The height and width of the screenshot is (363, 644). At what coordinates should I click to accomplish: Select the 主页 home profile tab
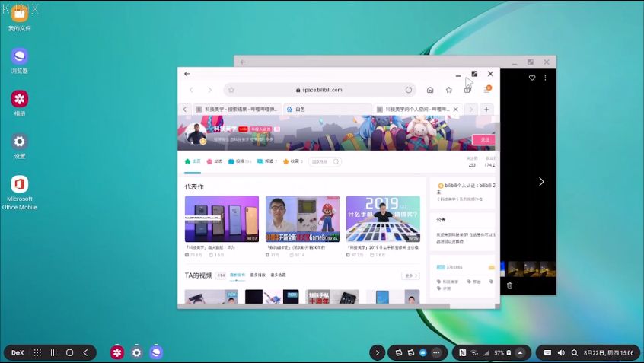click(193, 161)
